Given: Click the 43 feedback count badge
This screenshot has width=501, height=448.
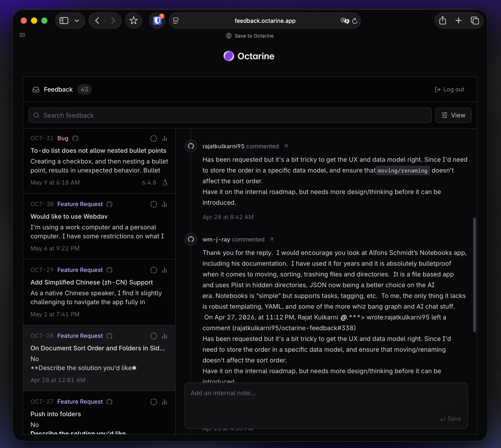Looking at the screenshot, I should pos(84,90).
